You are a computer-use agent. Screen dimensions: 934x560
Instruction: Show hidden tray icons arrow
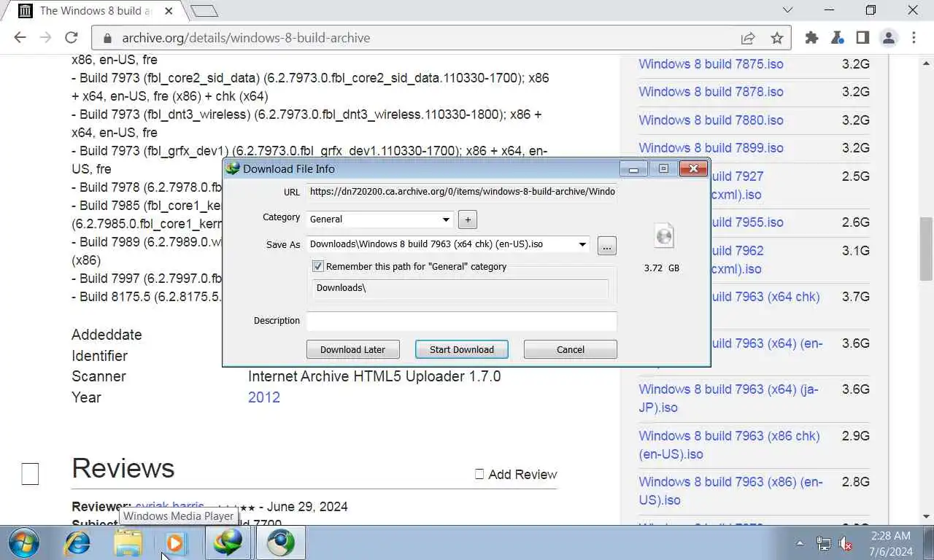pyautogui.click(x=800, y=543)
